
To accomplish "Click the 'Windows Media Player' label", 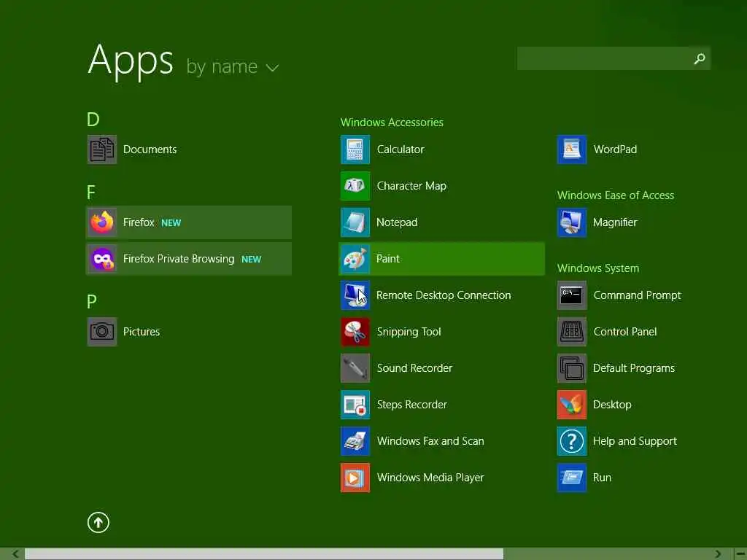I will click(x=430, y=478).
